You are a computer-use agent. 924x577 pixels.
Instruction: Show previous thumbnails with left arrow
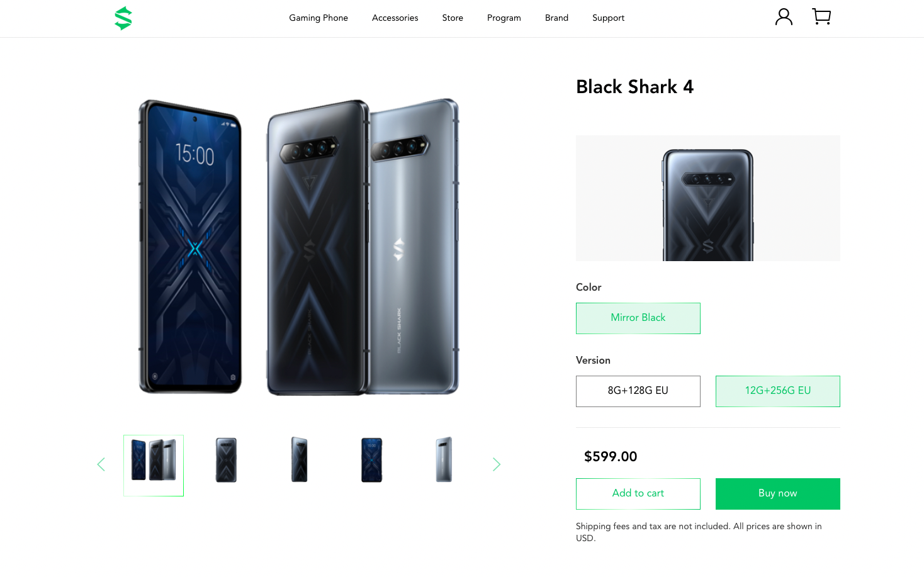coord(101,464)
